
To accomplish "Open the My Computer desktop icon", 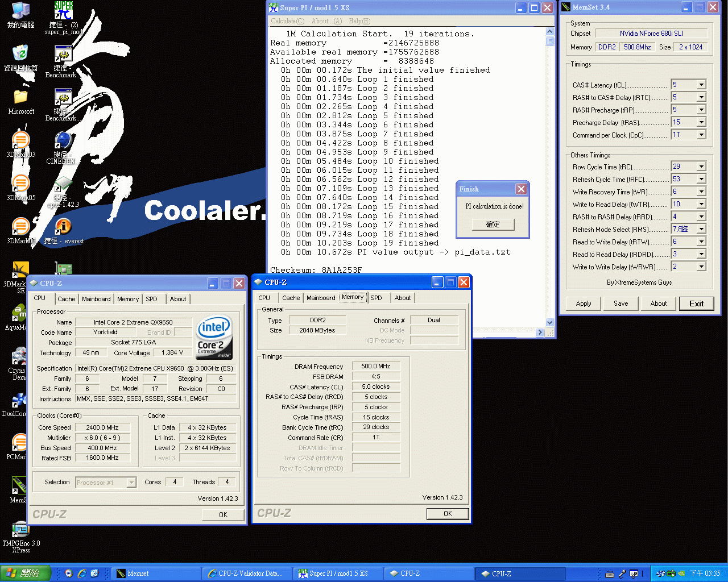I will (x=20, y=15).
